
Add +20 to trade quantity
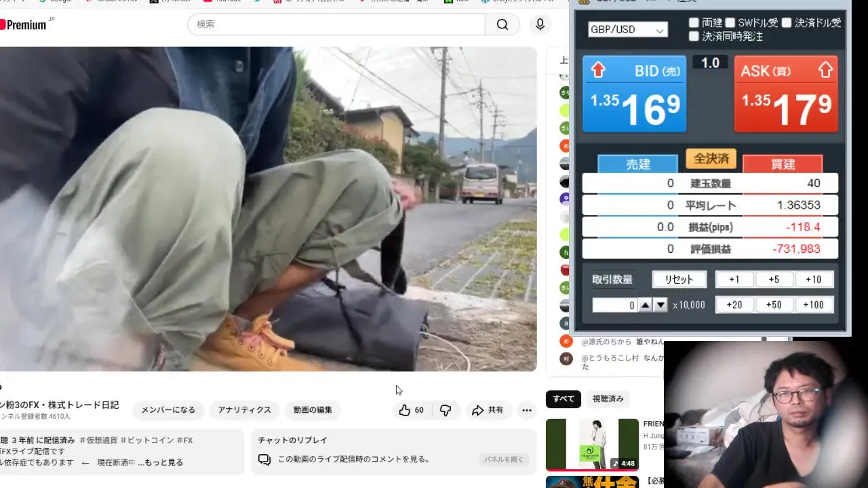pos(734,305)
